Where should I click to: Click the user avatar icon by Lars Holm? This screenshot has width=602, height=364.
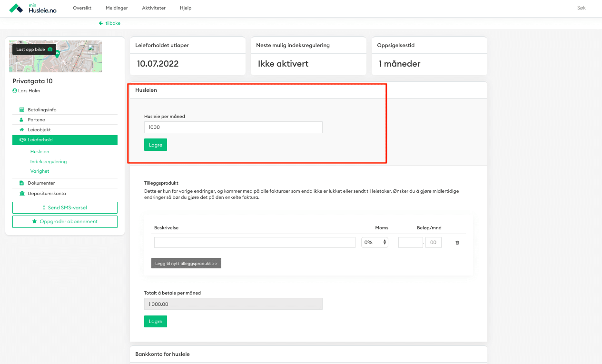(x=15, y=91)
